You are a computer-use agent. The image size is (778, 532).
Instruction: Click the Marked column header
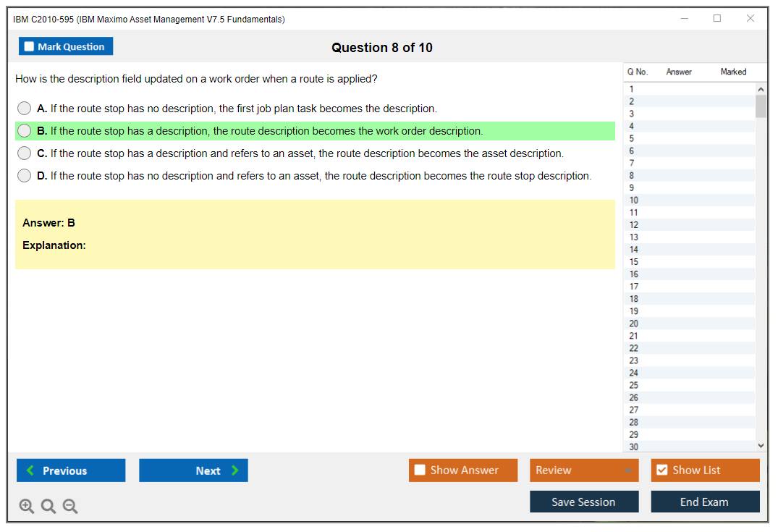pyautogui.click(x=733, y=72)
